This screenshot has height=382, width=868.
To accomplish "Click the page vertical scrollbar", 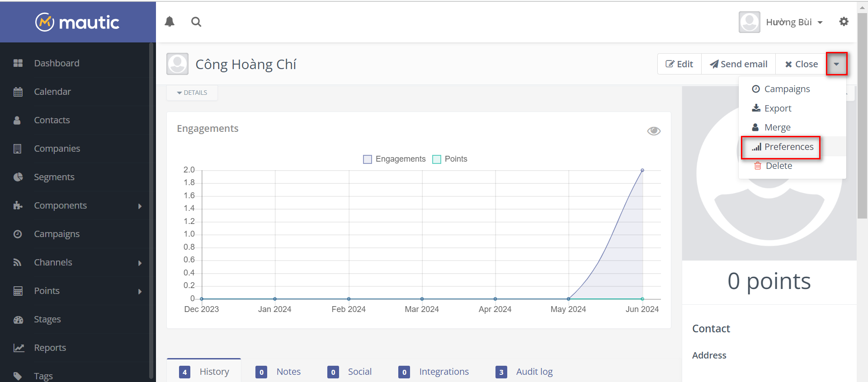I will click(862, 113).
